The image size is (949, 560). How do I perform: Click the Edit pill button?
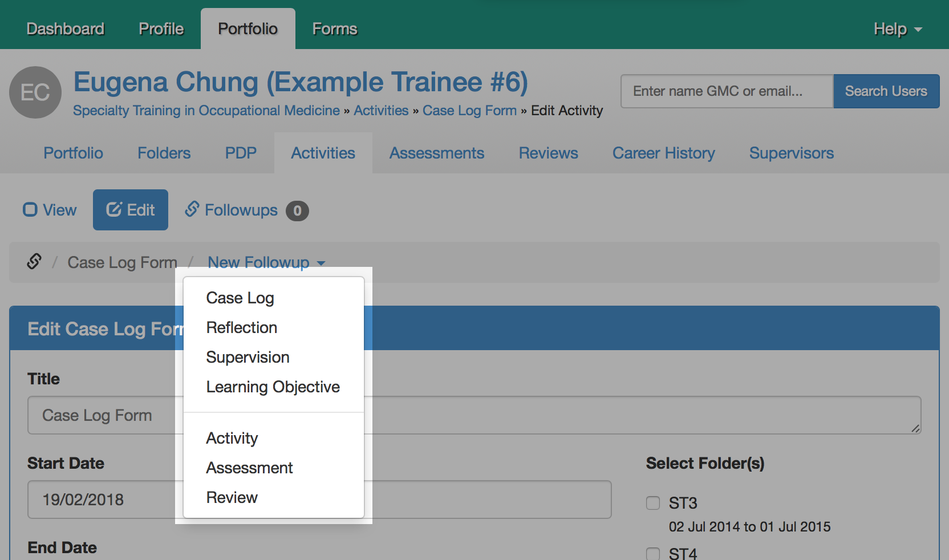(x=131, y=210)
